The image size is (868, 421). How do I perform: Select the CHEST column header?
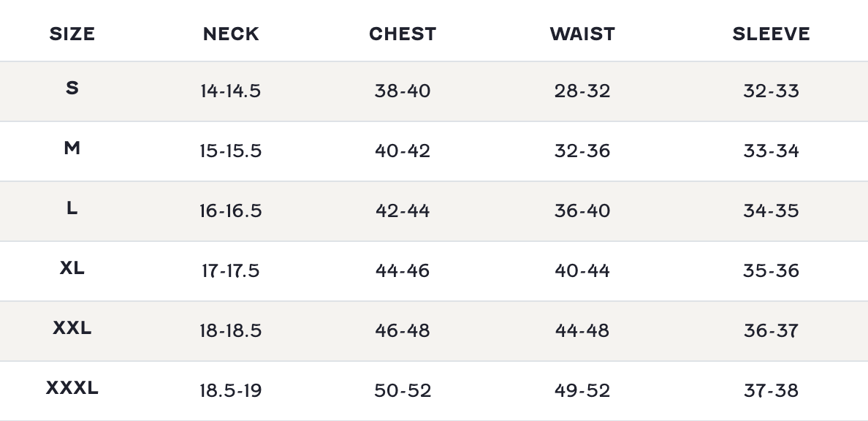(x=403, y=34)
